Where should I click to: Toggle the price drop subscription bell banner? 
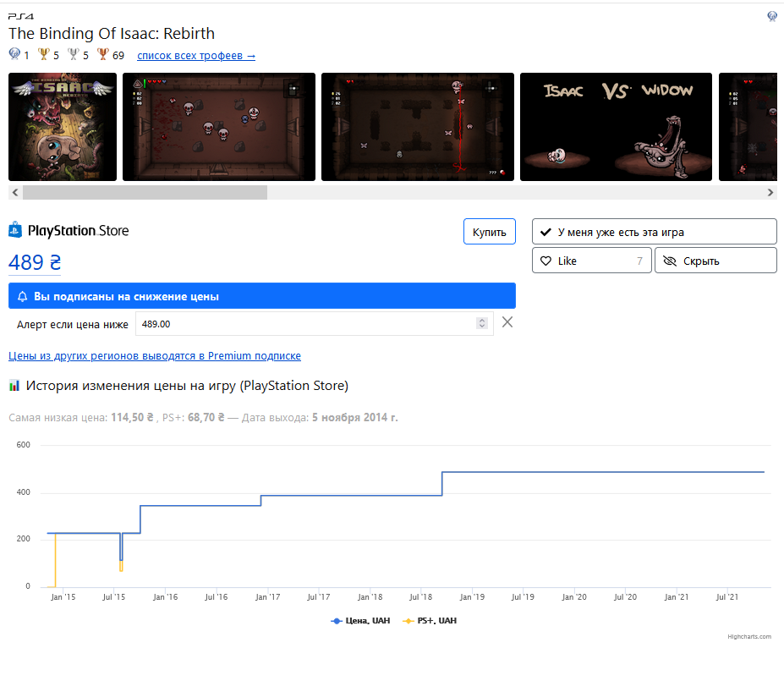pyautogui.click(x=262, y=296)
